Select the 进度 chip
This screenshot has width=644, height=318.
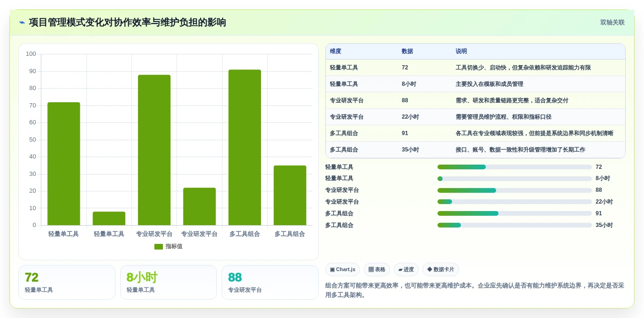click(406, 270)
